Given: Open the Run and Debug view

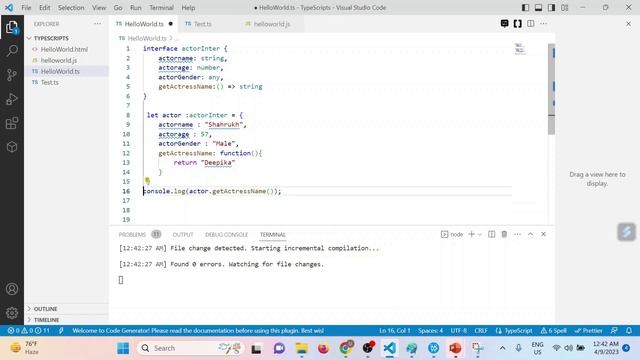Looking at the screenshot, I should [x=12, y=99].
